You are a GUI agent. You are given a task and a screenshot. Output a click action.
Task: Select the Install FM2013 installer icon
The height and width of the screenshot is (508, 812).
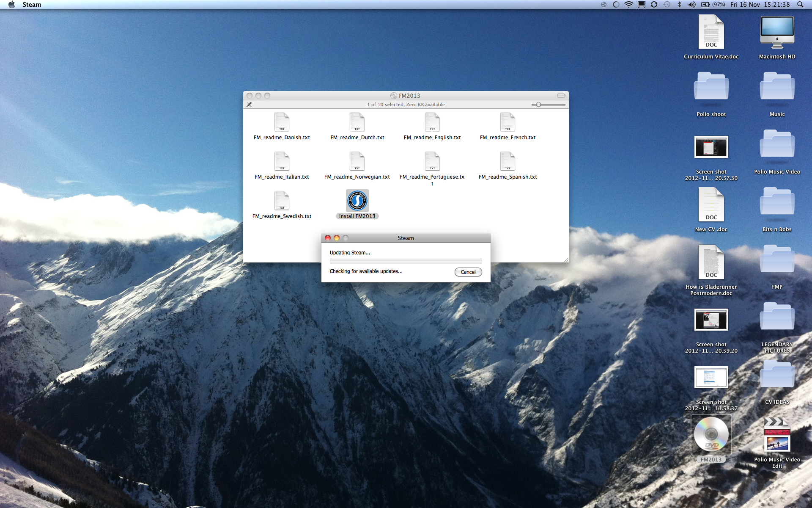[357, 201]
